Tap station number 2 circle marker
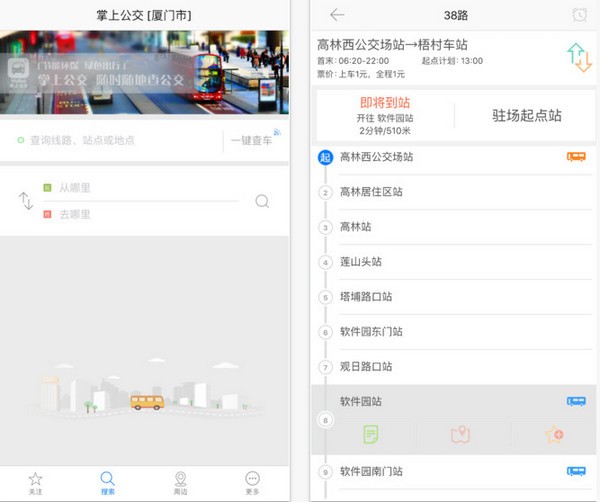Viewport: 600px width, 502px height. click(325, 192)
